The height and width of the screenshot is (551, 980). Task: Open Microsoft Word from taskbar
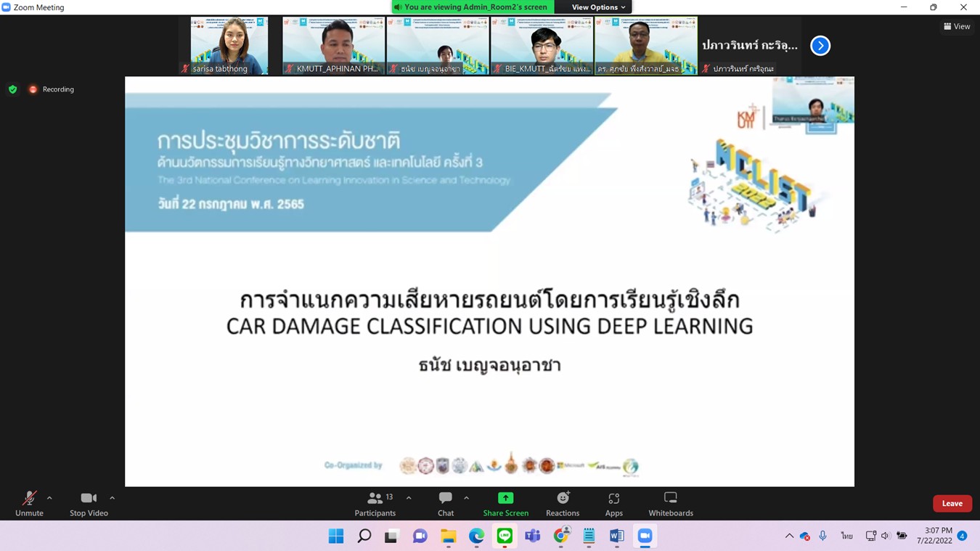(x=616, y=536)
